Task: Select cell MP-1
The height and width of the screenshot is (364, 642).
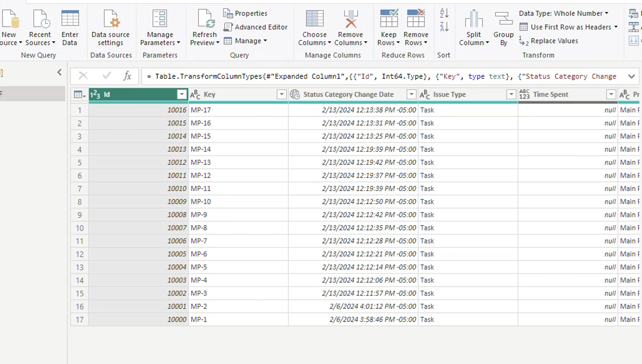Action: point(238,319)
